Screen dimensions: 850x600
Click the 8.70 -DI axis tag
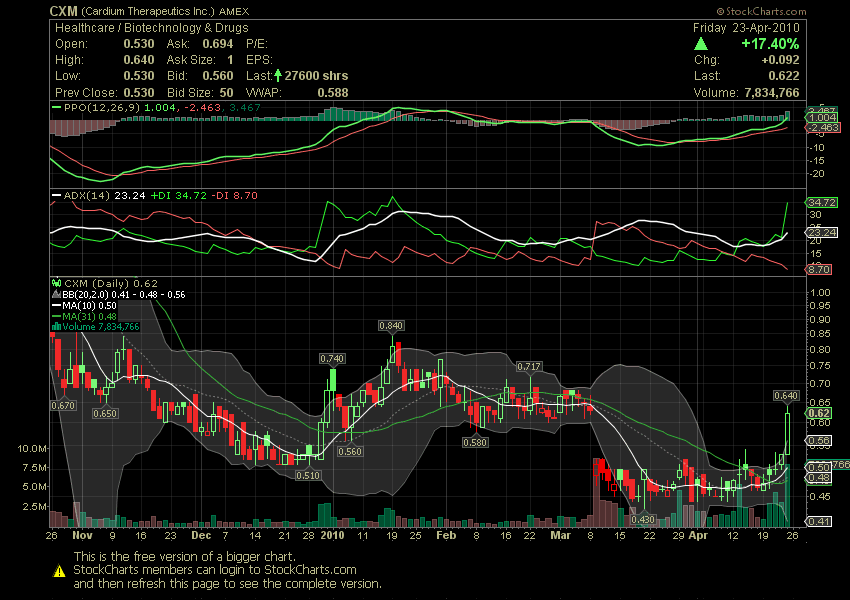coord(819,269)
